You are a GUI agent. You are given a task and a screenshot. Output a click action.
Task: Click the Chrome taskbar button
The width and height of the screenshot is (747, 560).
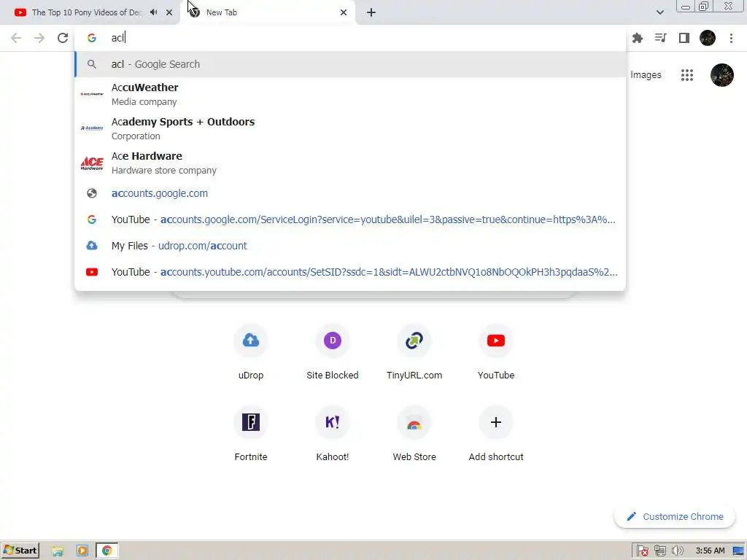[x=107, y=551]
